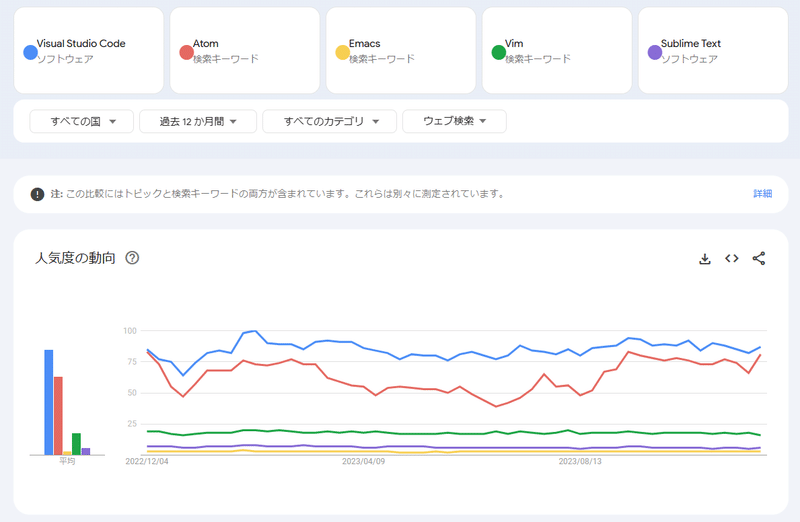The image size is (800, 522).
Task: Open help icon next to 人気度の動向
Action: [x=132, y=258]
